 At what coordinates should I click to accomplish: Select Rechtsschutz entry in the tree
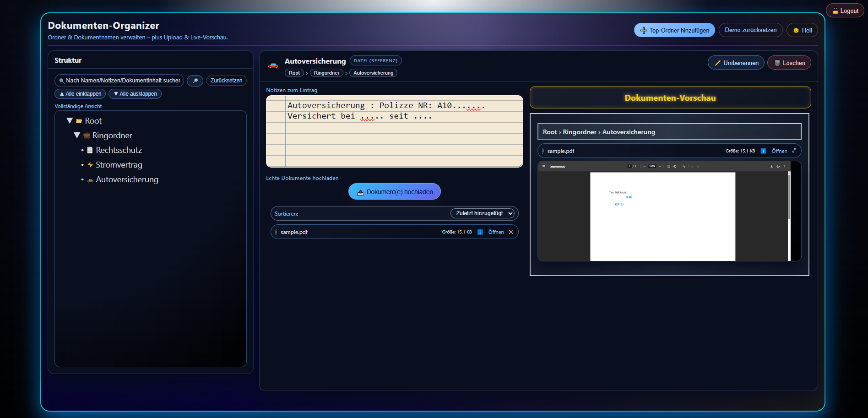119,150
